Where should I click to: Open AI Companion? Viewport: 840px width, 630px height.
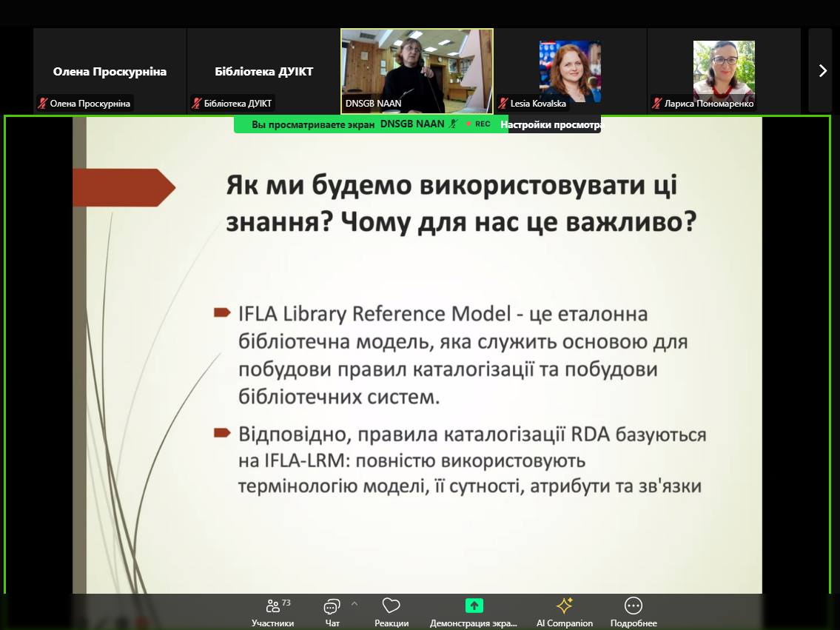click(565, 612)
